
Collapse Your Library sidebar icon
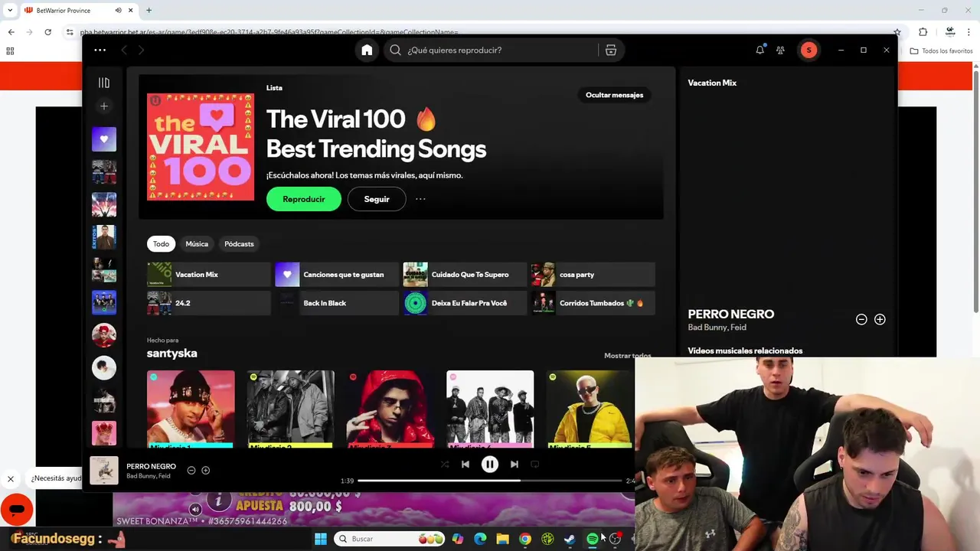pyautogui.click(x=104, y=83)
